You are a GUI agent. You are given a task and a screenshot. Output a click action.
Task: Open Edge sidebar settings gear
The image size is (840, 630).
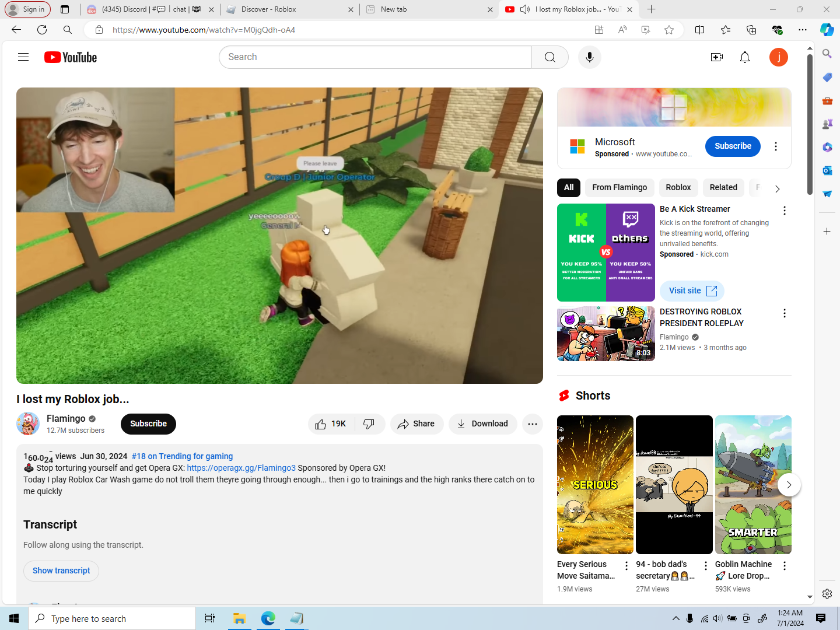[827, 594]
